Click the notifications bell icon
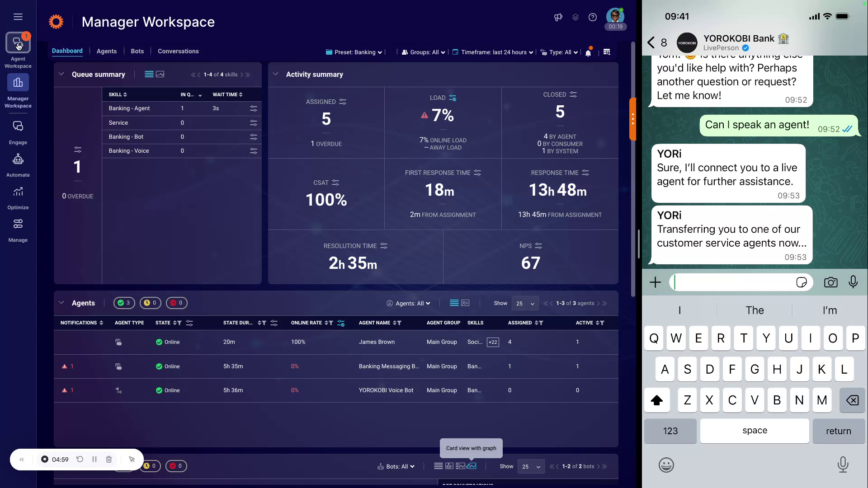This screenshot has width=868, height=488. [x=589, y=52]
